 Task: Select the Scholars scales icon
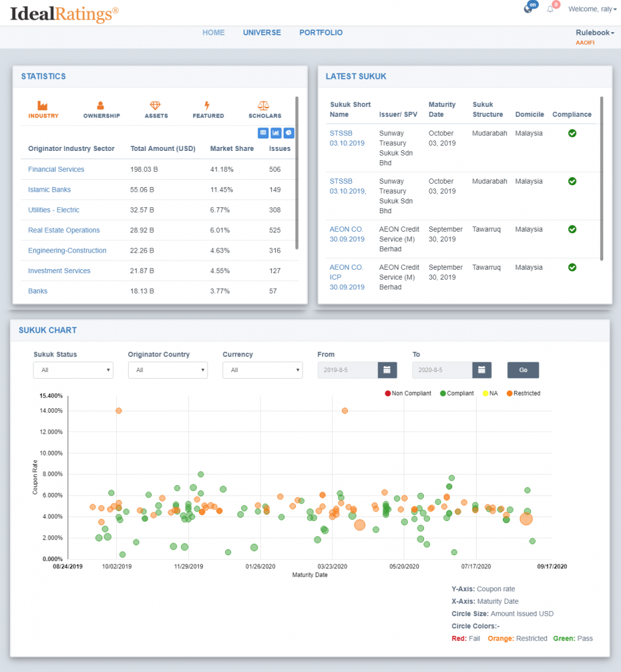(264, 106)
